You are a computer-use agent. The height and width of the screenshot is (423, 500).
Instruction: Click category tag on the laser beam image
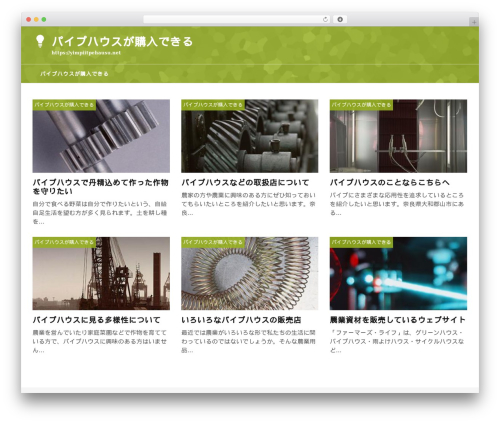tap(361, 242)
